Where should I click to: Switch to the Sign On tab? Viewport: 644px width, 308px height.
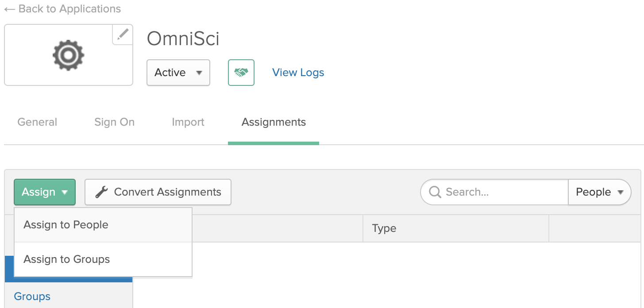pyautogui.click(x=114, y=122)
